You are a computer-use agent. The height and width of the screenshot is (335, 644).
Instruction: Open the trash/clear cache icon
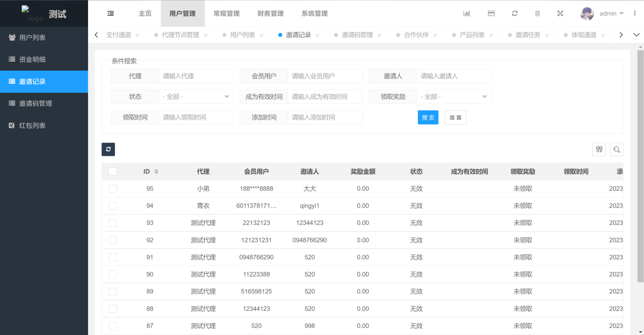pyautogui.click(x=537, y=13)
